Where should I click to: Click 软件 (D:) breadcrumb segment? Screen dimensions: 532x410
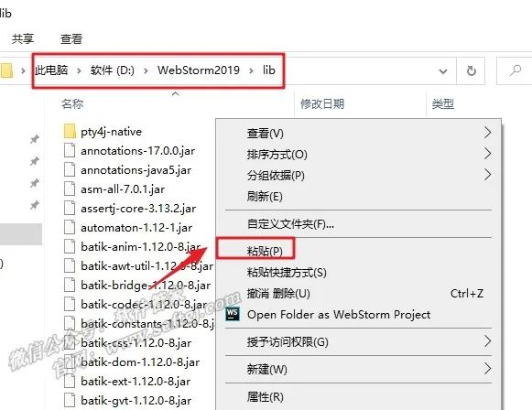(x=113, y=70)
